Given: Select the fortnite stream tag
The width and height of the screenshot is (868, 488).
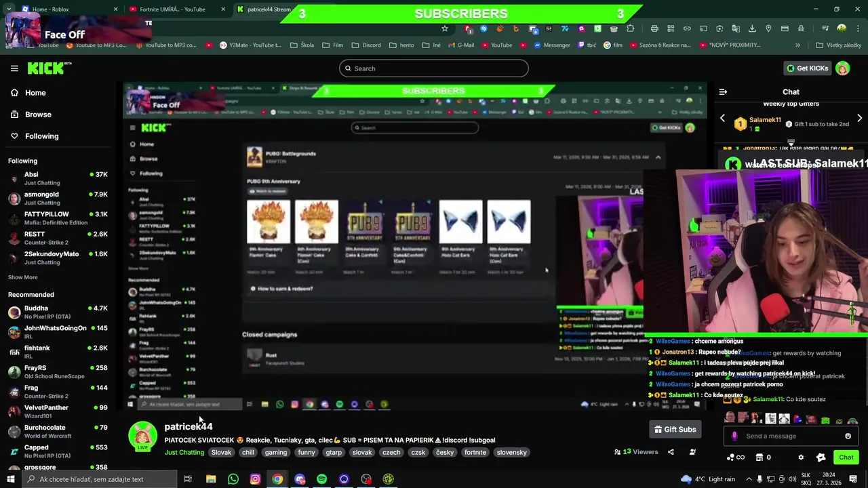Looking at the screenshot, I should (x=475, y=452).
